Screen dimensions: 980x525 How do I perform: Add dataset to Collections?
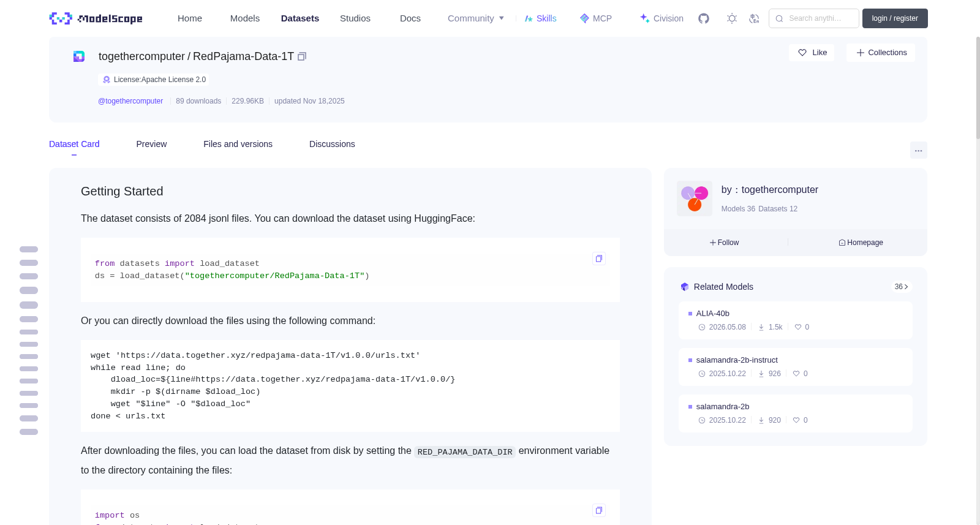(x=881, y=53)
